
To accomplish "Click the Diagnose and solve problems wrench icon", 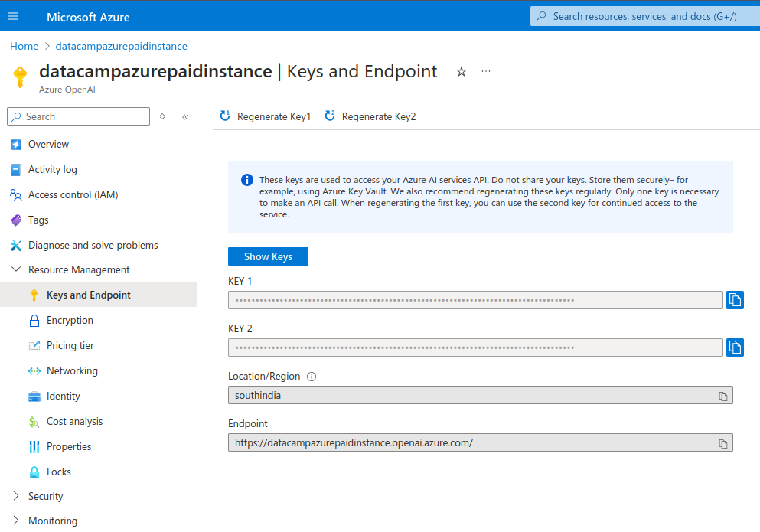I will tap(16, 246).
